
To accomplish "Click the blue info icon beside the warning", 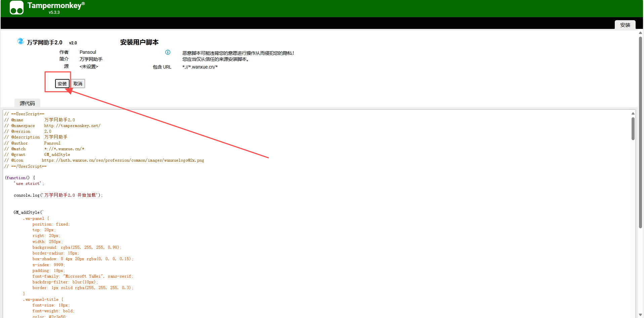I will pos(168,52).
